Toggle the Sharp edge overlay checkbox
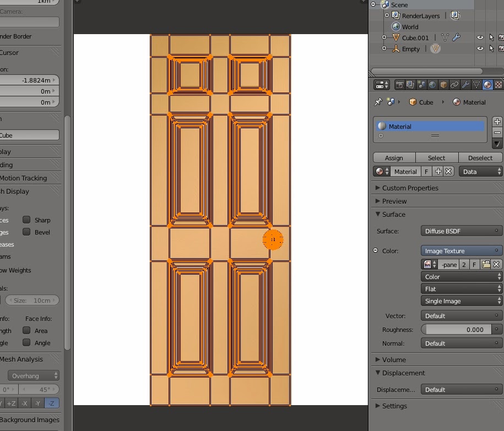 pyautogui.click(x=26, y=220)
